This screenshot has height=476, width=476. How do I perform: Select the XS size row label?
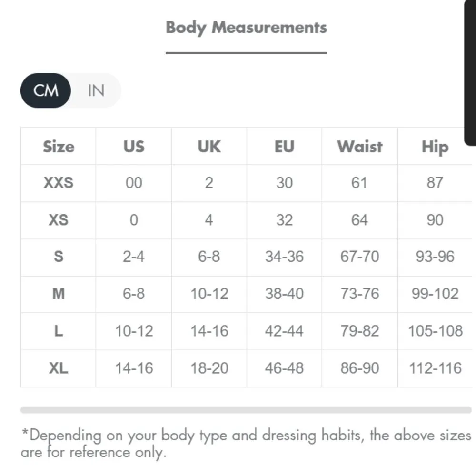coord(59,220)
